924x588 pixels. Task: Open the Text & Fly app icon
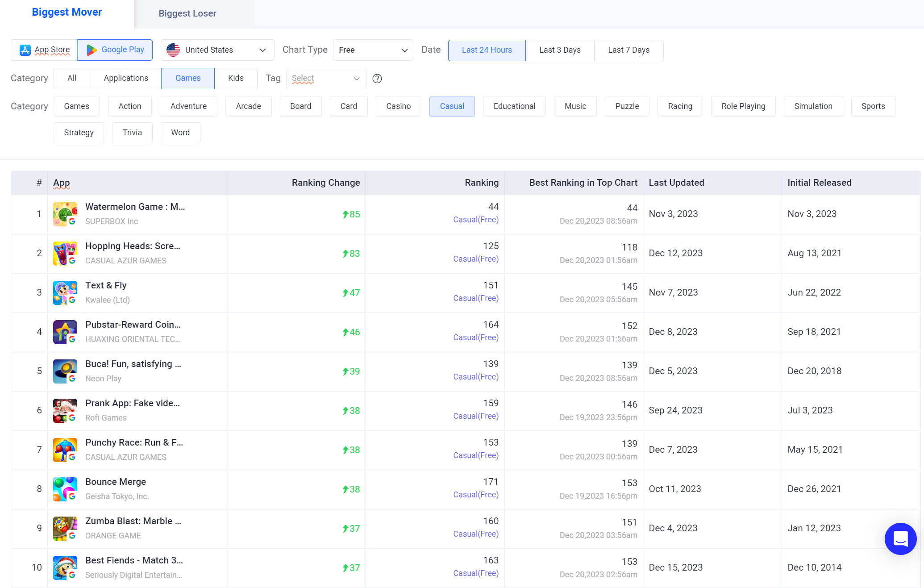click(x=65, y=293)
